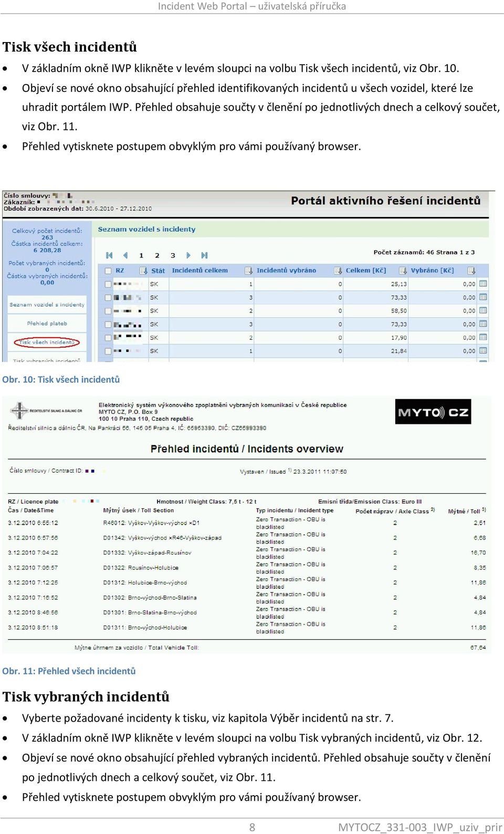Open Seznam vozidel s incidenty menu item
The width and height of the screenshot is (504, 834).
(47, 305)
